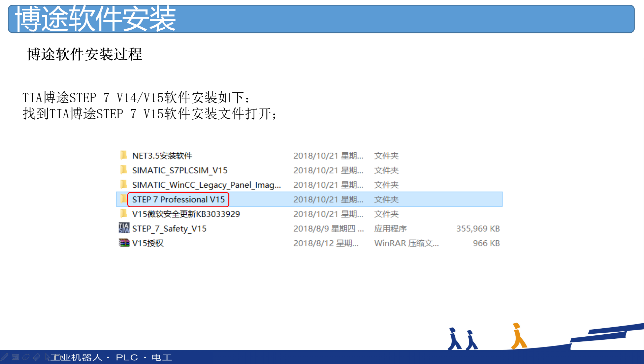
Task: Select the eraser tool icon
Action: pos(37,357)
